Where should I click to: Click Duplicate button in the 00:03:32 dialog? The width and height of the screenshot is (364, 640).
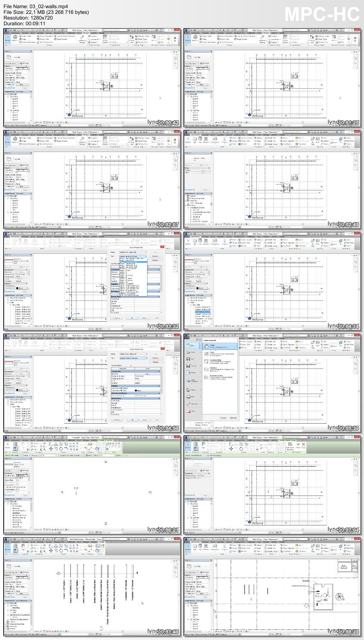pos(155,256)
